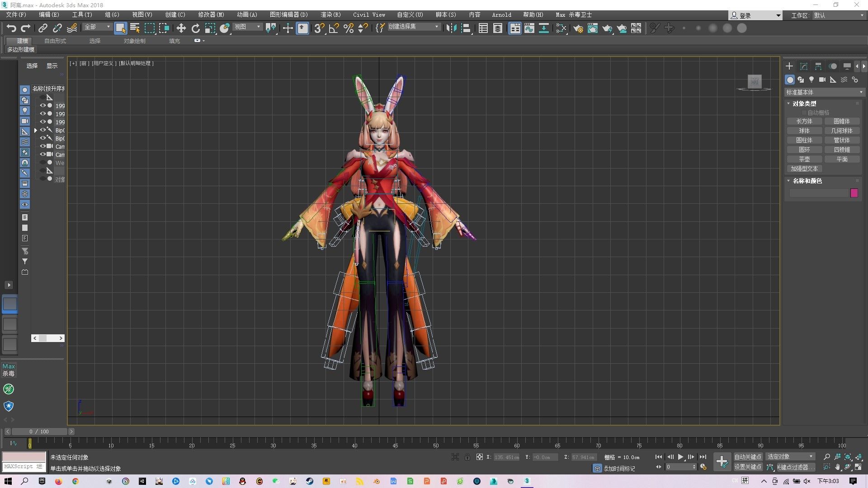Image resolution: width=868 pixels, height=488 pixels.
Task: Open the 创建选择集 dropdown
Action: tap(437, 27)
